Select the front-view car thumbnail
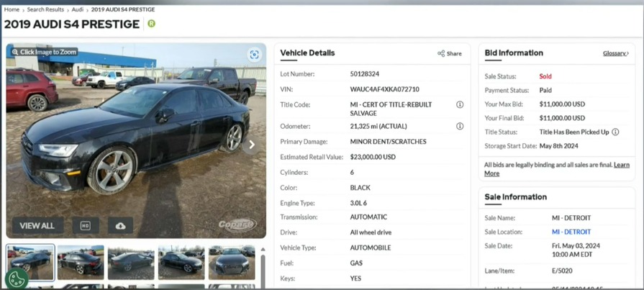The image size is (644, 290). click(232, 263)
